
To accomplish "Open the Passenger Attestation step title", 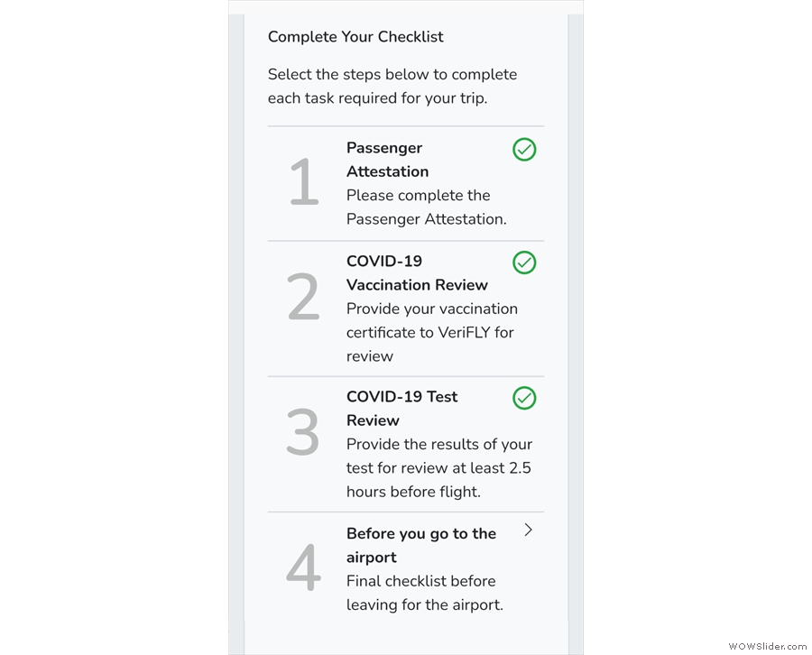I will pyautogui.click(x=387, y=160).
